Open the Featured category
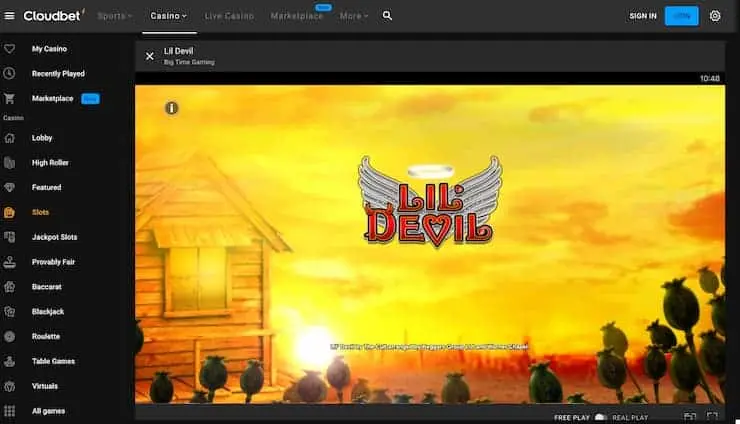The height and width of the screenshot is (424, 740). (46, 187)
